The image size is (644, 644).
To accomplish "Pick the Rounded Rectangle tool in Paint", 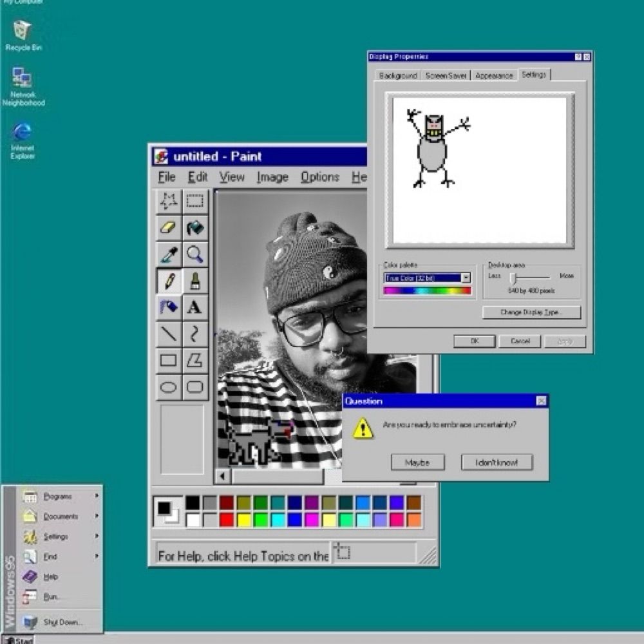I will (194, 387).
